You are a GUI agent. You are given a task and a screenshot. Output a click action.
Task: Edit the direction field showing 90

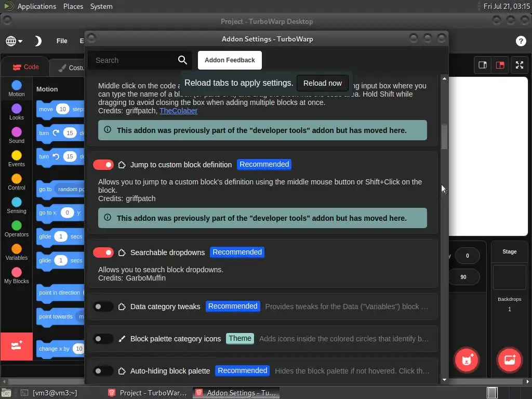[x=464, y=277]
